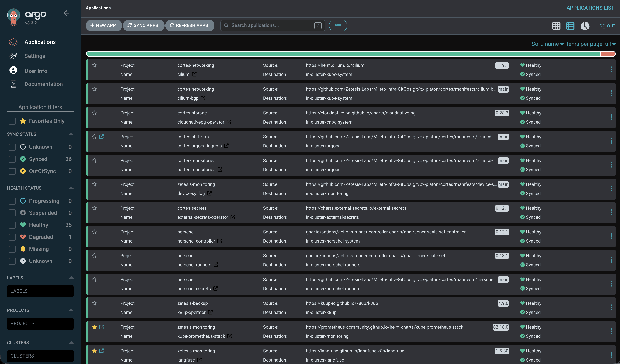This screenshot has height=364, width=620.
Task: Open the Applications sidebar item
Action: pyautogui.click(x=40, y=42)
